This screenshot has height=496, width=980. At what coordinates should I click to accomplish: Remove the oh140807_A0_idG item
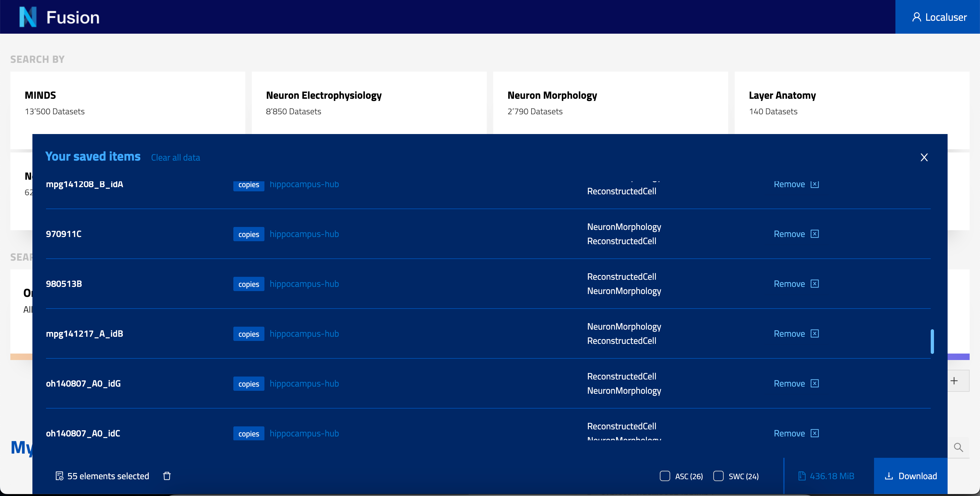[x=796, y=384]
